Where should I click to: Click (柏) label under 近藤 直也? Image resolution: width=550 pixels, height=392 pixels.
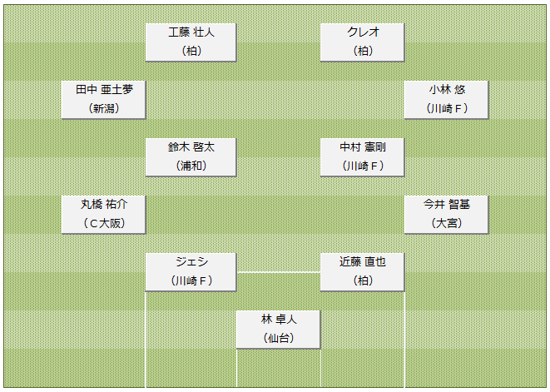(x=363, y=280)
